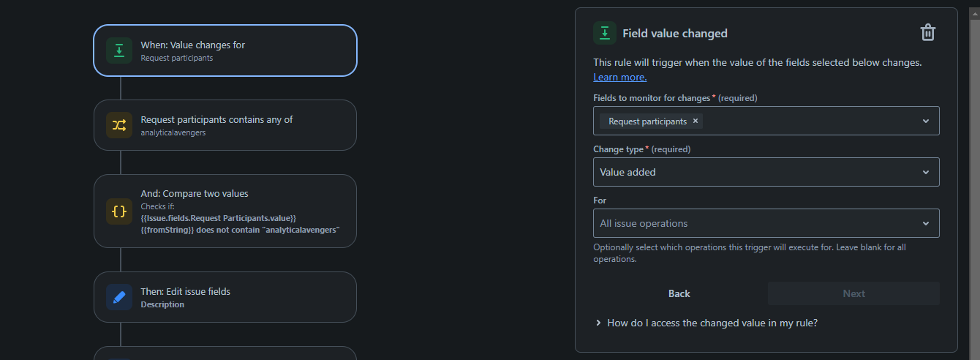The width and height of the screenshot is (980, 360).
Task: Remove the Request participants chip
Action: click(696, 121)
